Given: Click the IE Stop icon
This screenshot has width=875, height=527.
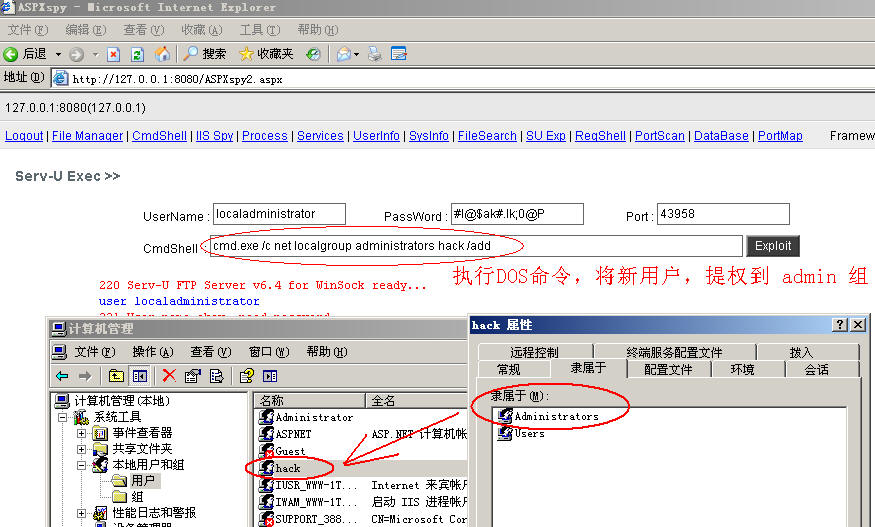Looking at the screenshot, I should tap(113, 54).
